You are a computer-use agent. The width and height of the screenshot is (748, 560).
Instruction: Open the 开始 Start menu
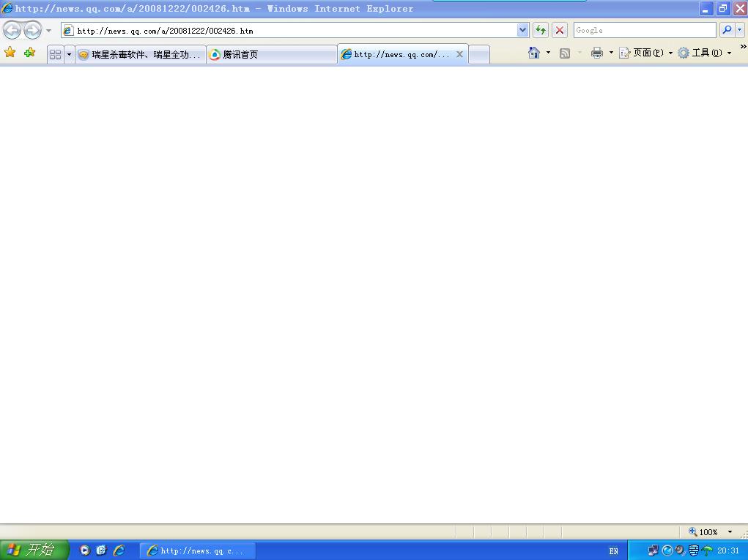pos(34,550)
